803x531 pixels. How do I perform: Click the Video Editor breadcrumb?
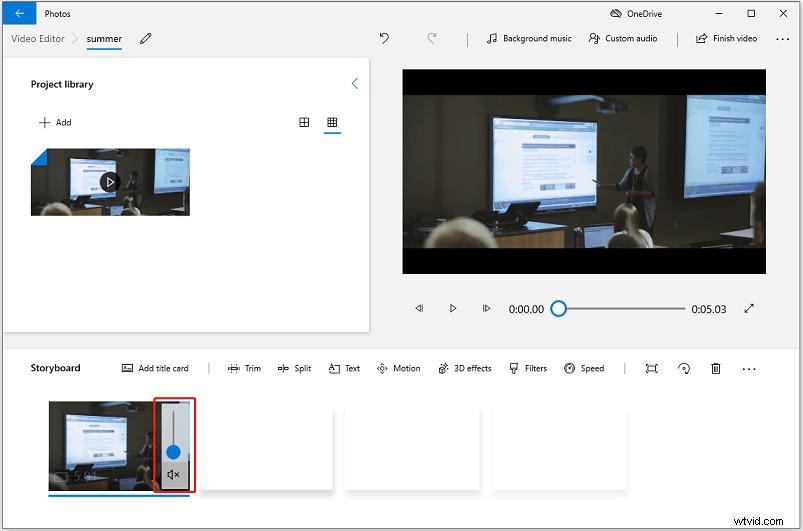(38, 38)
